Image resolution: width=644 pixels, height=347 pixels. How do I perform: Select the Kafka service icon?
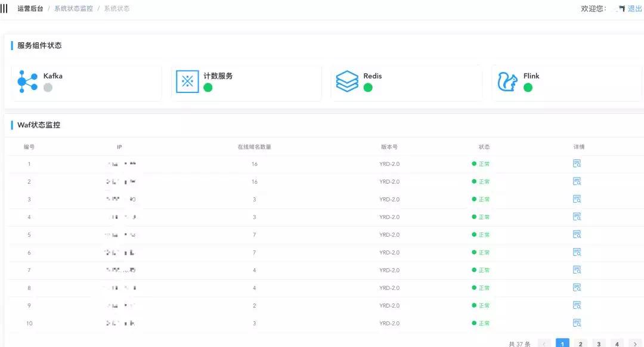pos(26,82)
